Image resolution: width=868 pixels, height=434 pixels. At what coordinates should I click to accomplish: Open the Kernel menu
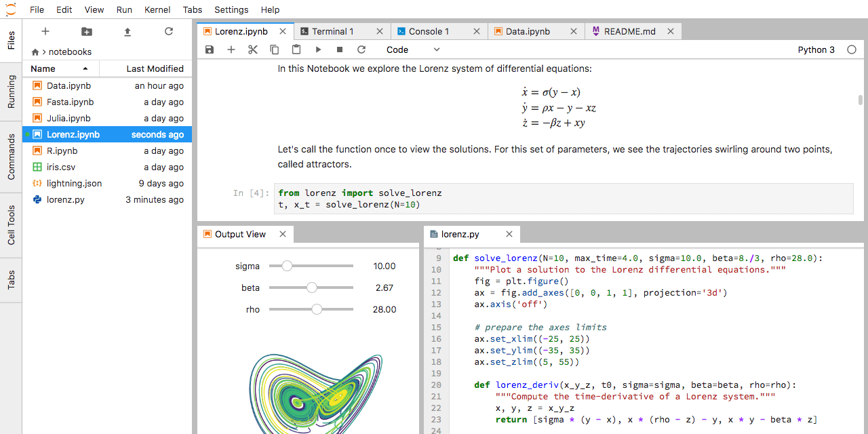click(157, 10)
